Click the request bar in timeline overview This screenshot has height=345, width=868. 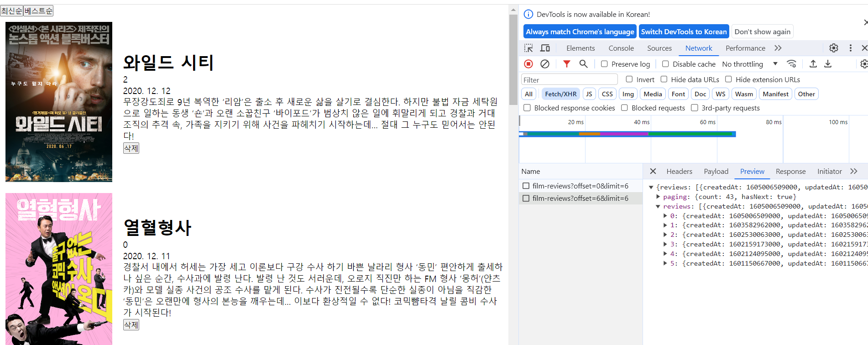pos(627,134)
